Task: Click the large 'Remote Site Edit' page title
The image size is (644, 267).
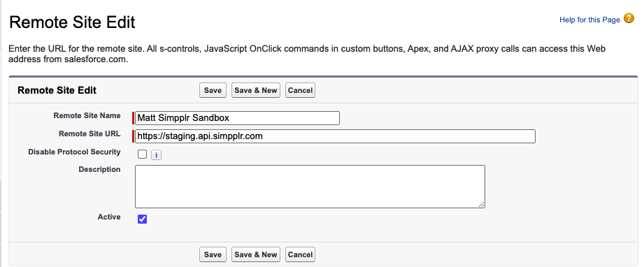Action: tap(72, 22)
